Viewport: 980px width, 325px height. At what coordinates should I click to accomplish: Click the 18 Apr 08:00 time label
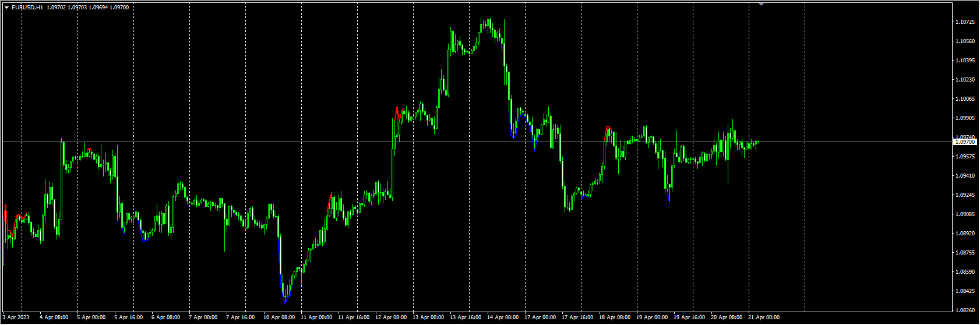pos(615,317)
